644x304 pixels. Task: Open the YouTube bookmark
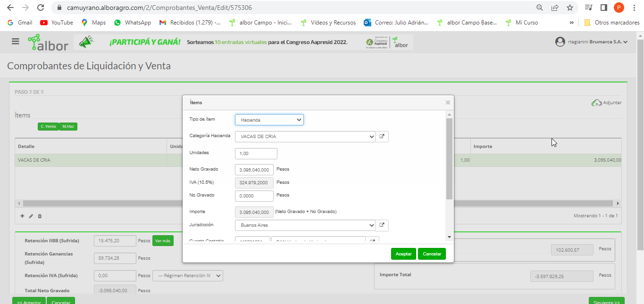(x=57, y=23)
